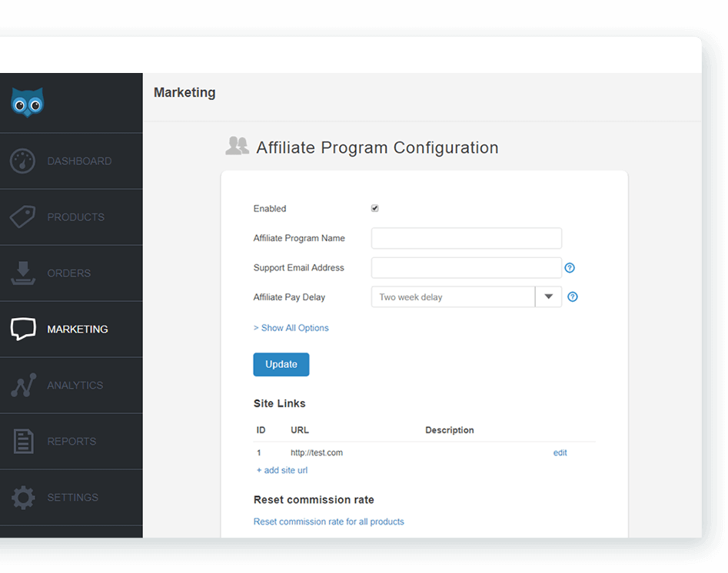Image resolution: width=728 pixels, height=573 pixels.
Task: Click the Dashboard gauge icon
Action: 22,161
